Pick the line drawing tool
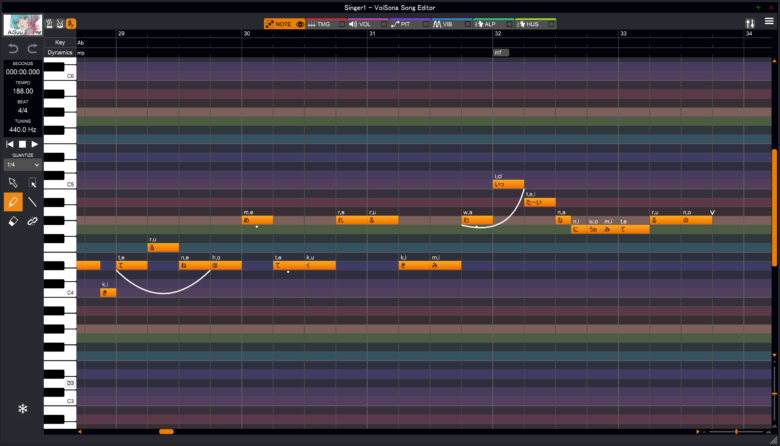 coord(33,201)
